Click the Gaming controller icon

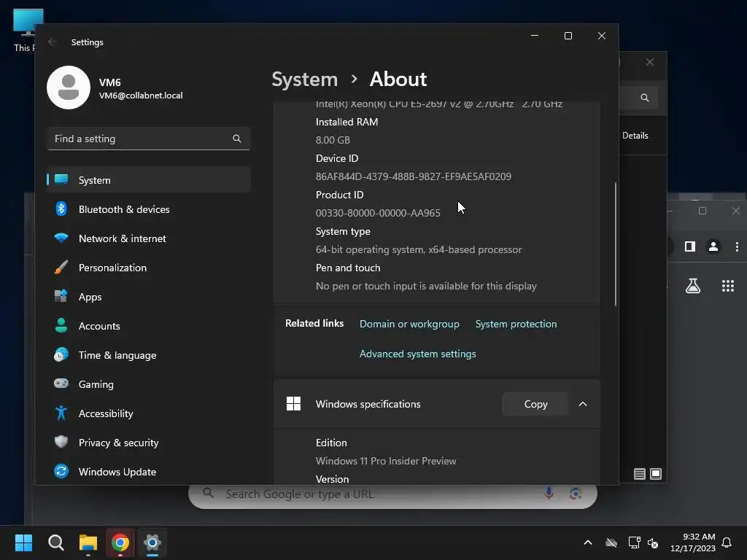point(61,384)
